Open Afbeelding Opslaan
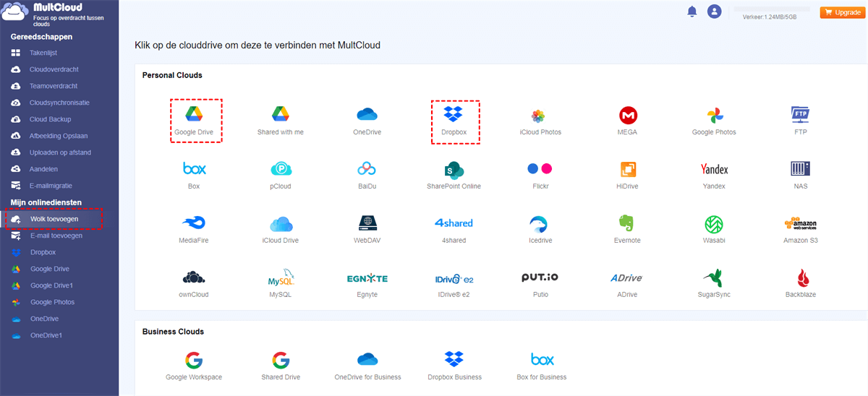The image size is (868, 396). 57,136
